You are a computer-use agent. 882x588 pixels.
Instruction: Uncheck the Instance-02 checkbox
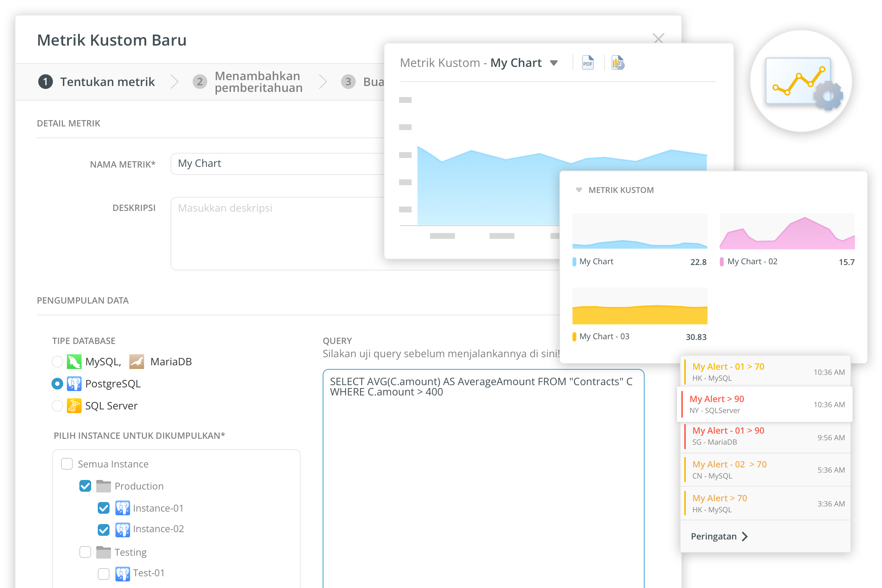coord(104,530)
